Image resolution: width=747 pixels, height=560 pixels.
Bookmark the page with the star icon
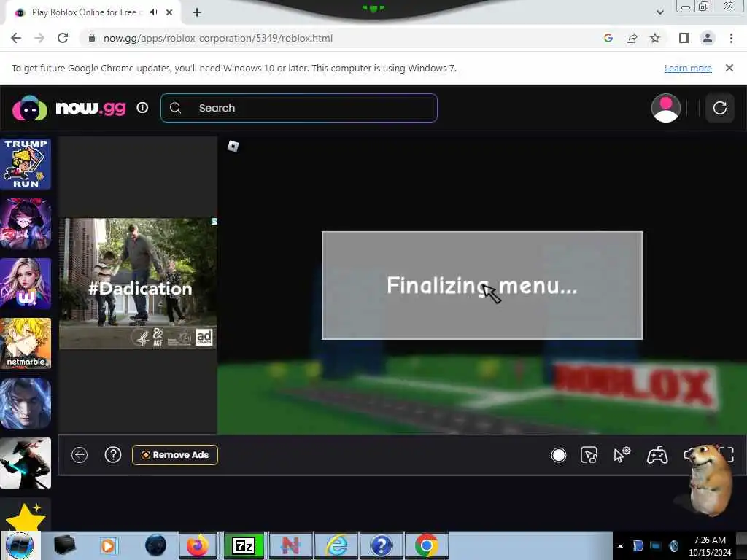coord(655,38)
